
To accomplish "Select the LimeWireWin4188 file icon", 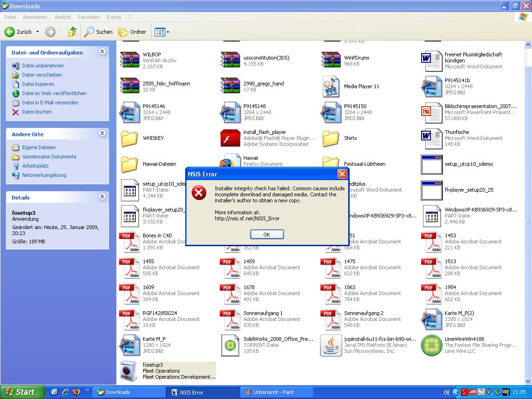I will (x=431, y=345).
